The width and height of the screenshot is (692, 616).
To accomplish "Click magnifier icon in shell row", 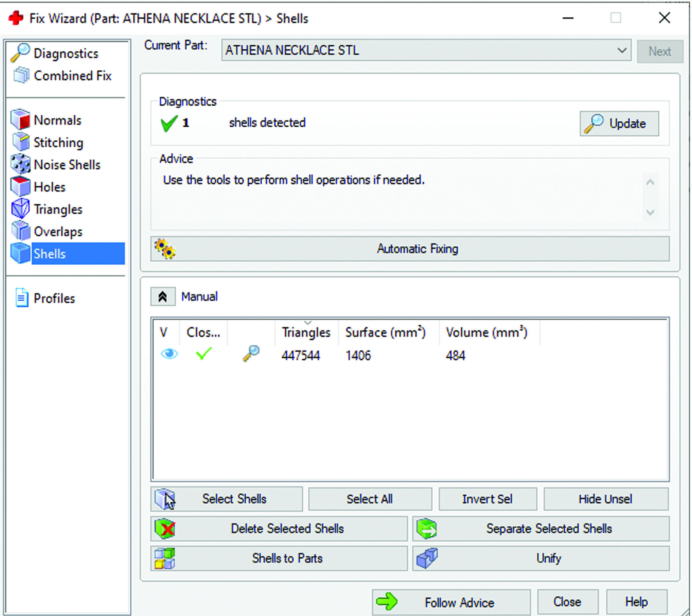I will click(x=251, y=354).
